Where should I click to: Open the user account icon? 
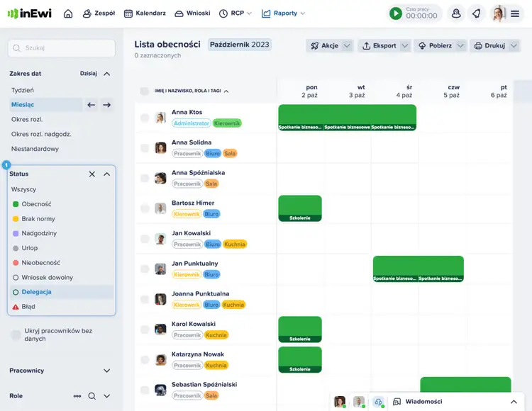pos(456,13)
